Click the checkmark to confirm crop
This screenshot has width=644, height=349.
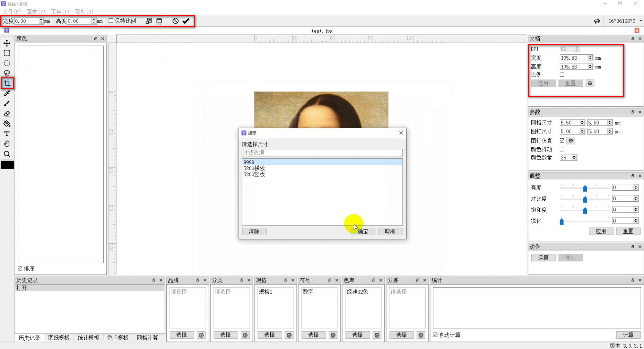tap(186, 21)
